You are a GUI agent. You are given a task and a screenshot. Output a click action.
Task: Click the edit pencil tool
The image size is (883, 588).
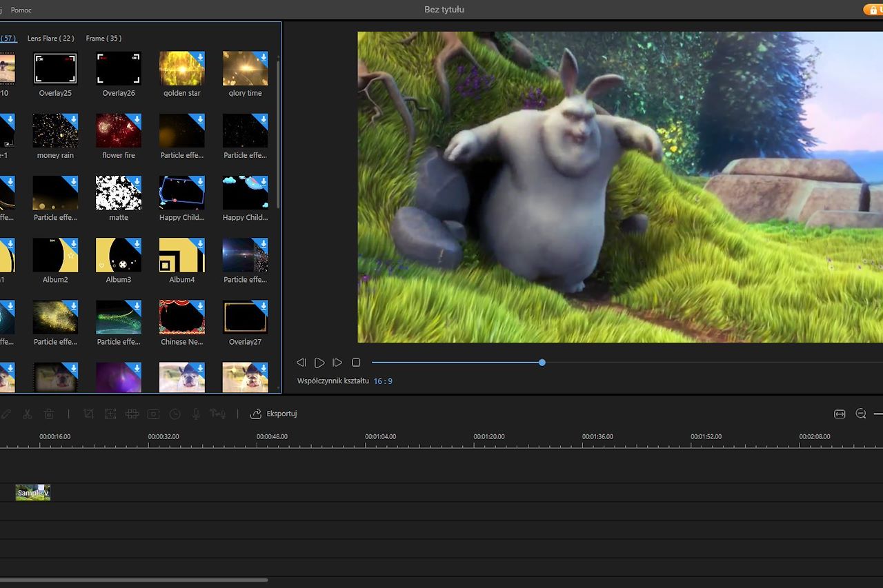[x=6, y=414]
